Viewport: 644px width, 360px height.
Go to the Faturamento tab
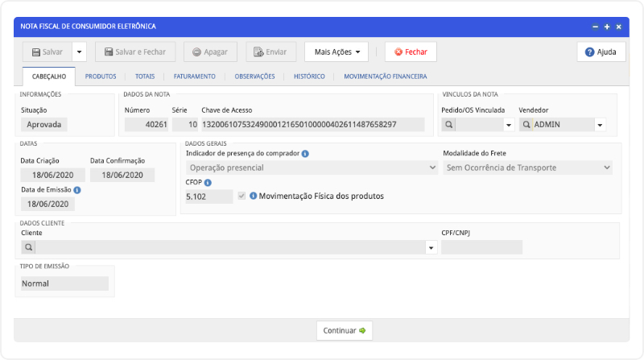[x=194, y=77]
